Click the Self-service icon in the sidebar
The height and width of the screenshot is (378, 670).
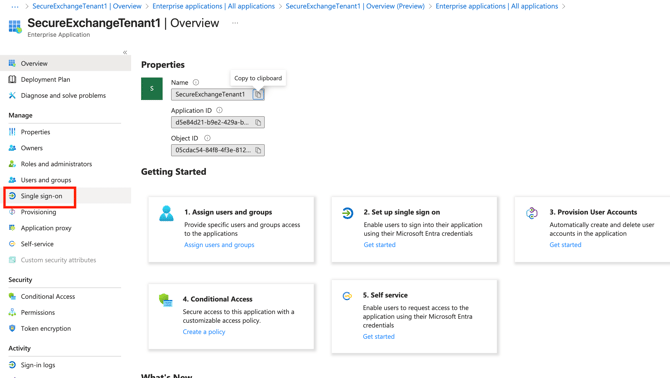coord(12,244)
